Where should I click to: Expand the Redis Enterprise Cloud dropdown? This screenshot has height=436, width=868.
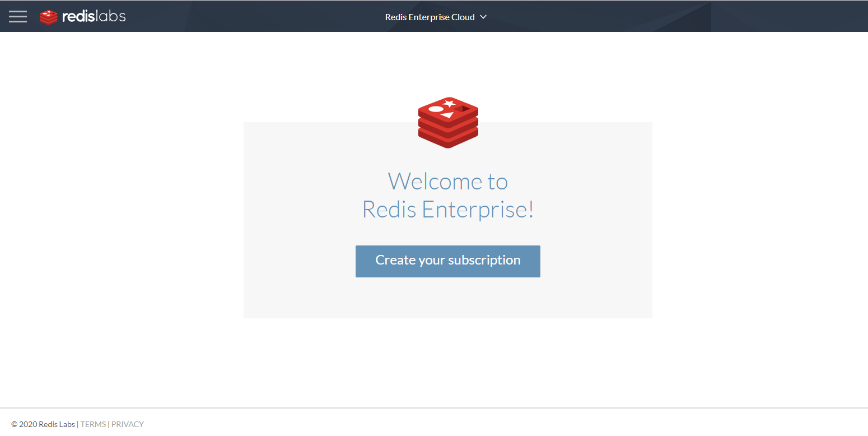point(430,17)
